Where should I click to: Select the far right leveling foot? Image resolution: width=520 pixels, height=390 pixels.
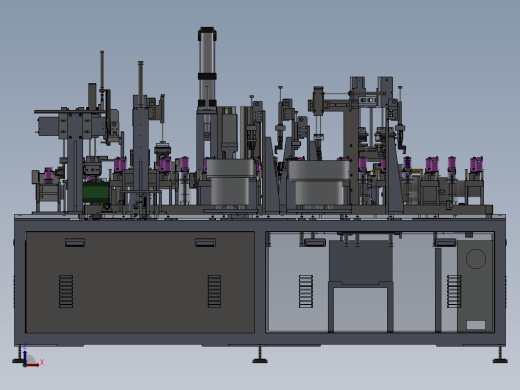[x=500, y=355]
